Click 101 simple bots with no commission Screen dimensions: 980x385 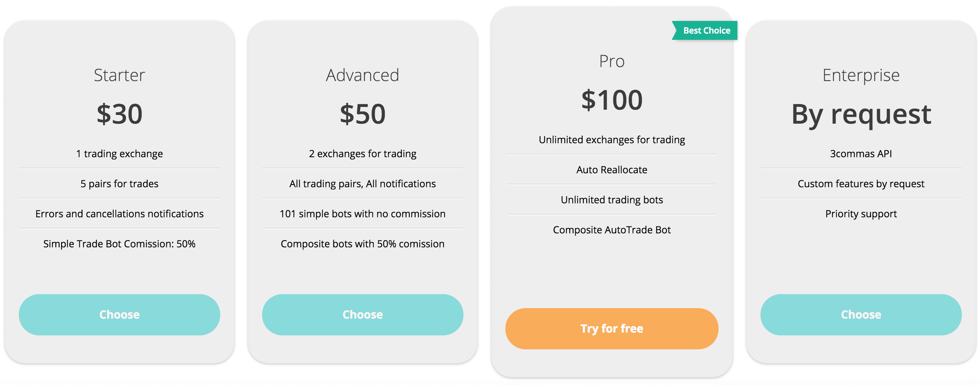pyautogui.click(x=362, y=213)
